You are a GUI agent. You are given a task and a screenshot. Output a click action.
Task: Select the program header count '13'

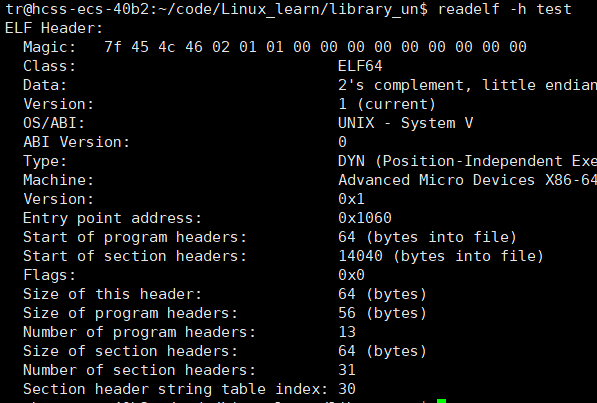tap(347, 333)
